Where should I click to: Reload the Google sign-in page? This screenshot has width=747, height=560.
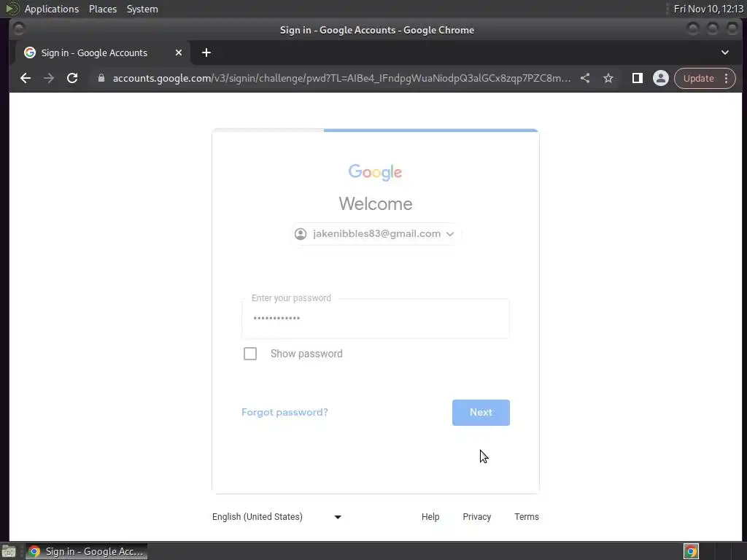(x=72, y=78)
